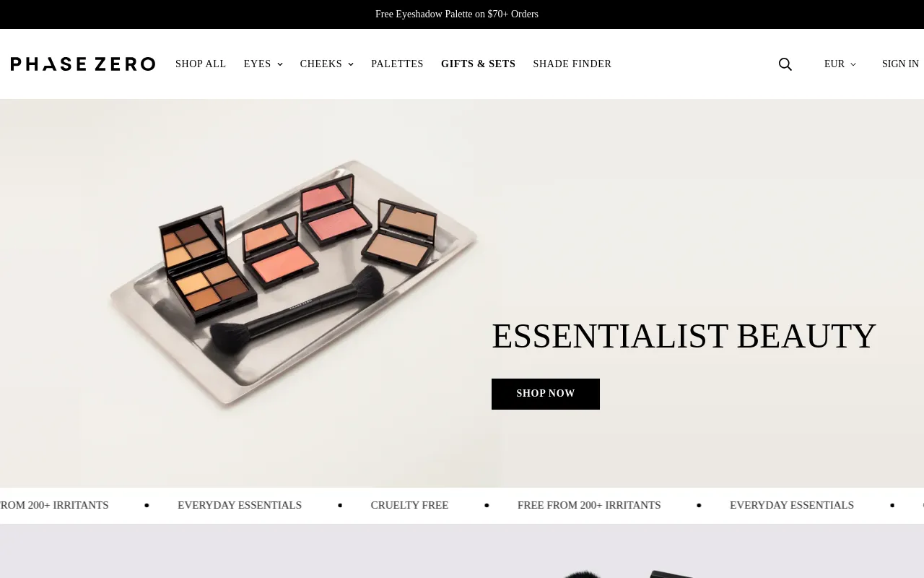Image resolution: width=924 pixels, height=578 pixels.
Task: Expand the Eyes menu chevron
Action: (x=280, y=64)
